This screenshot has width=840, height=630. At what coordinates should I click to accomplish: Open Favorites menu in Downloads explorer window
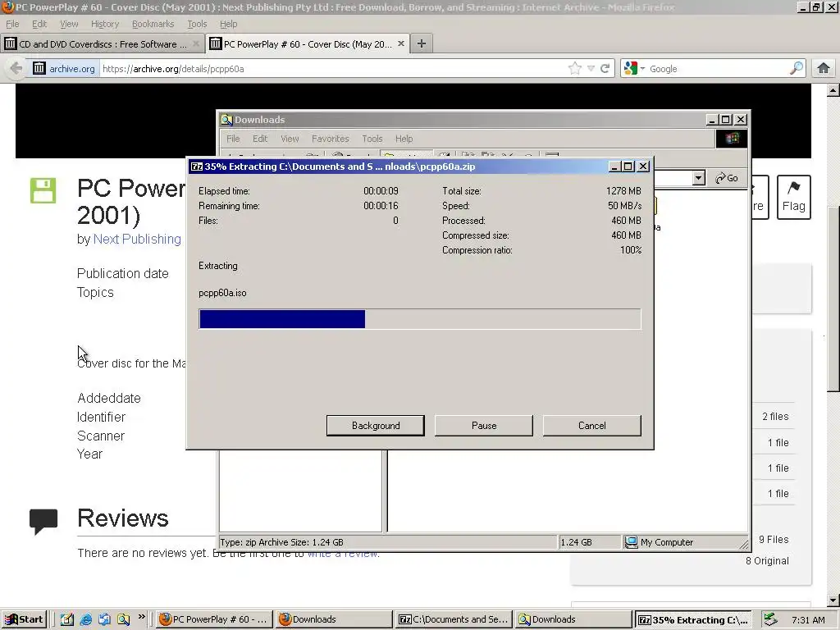click(330, 139)
